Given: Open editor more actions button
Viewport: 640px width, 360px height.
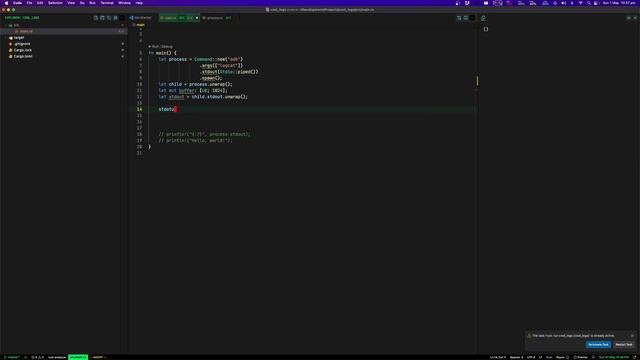Looking at the screenshot, I should coord(472,18).
